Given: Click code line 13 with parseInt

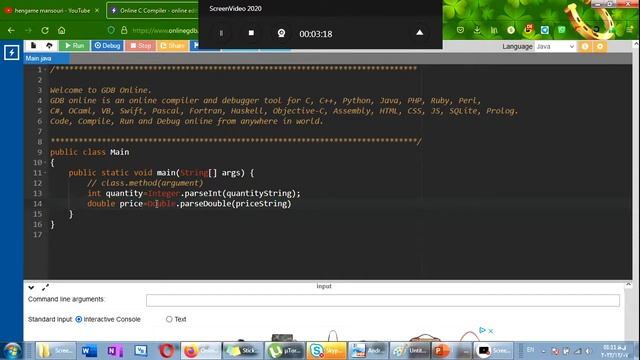Looking at the screenshot, I should (x=194, y=193).
